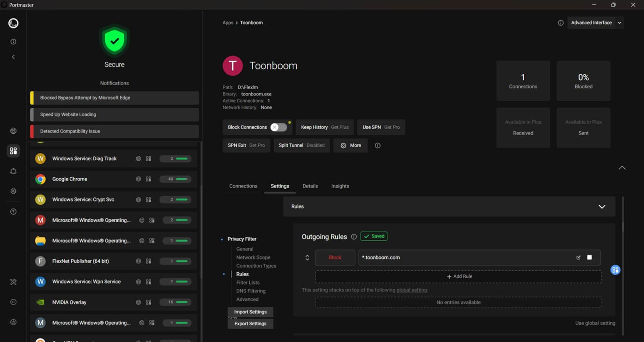Viewport: 644px width, 342px height.
Task: Toggle the Block Connections switch
Action: [279, 127]
